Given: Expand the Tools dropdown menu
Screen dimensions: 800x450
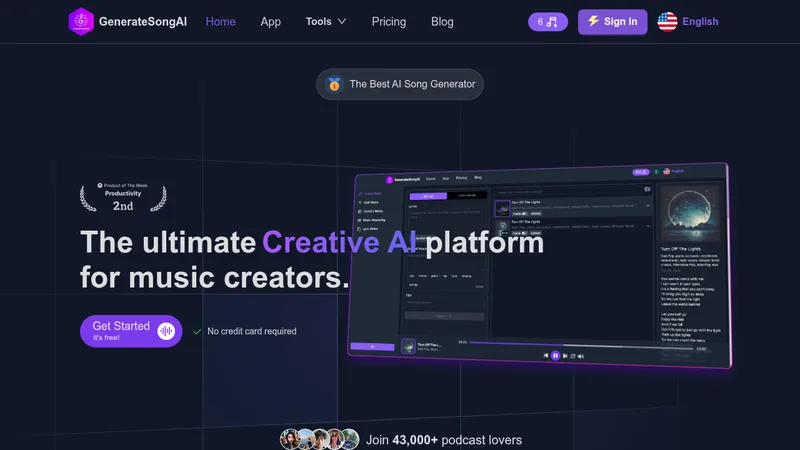Looking at the screenshot, I should (x=326, y=21).
